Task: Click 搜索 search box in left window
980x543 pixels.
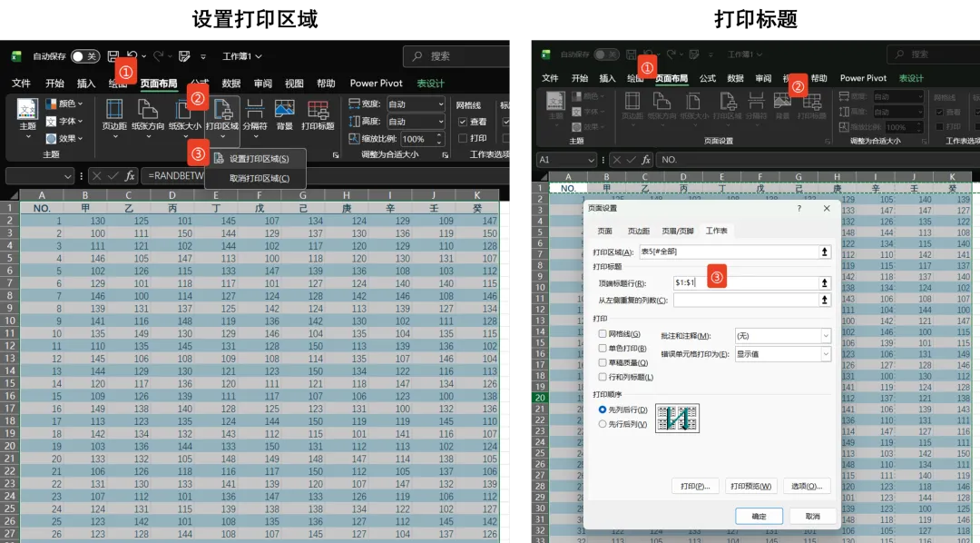Action: (456, 56)
